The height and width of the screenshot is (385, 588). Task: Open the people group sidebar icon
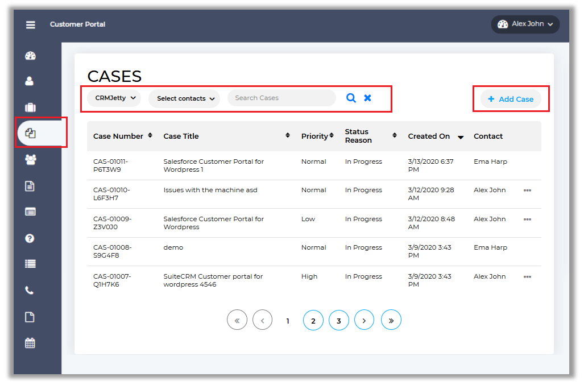(x=30, y=160)
